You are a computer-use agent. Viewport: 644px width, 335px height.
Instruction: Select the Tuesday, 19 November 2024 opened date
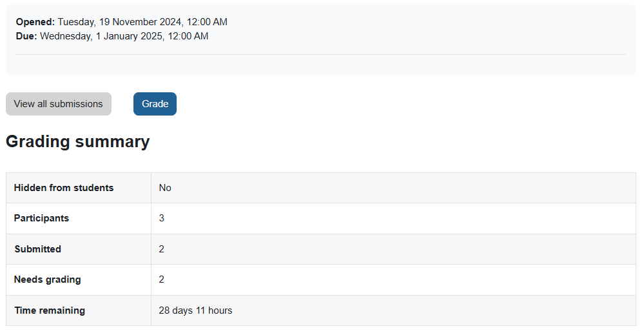[142, 22]
